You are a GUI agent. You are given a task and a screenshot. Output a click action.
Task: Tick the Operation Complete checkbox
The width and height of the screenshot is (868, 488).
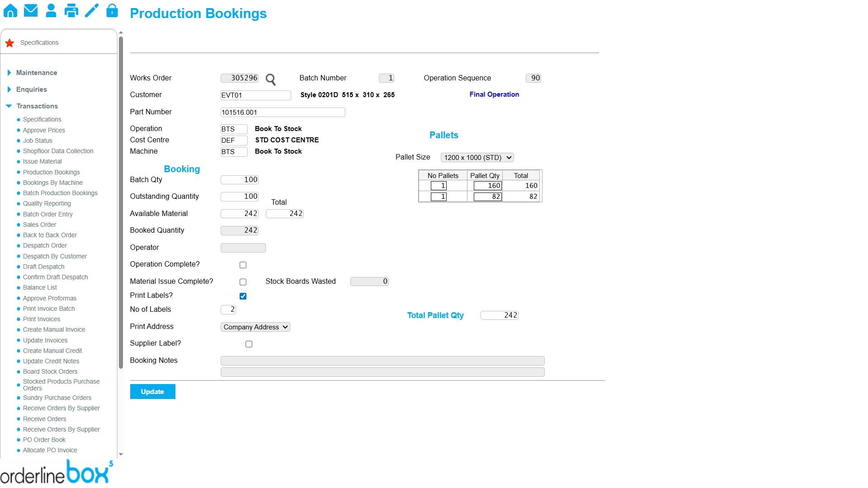coord(243,265)
